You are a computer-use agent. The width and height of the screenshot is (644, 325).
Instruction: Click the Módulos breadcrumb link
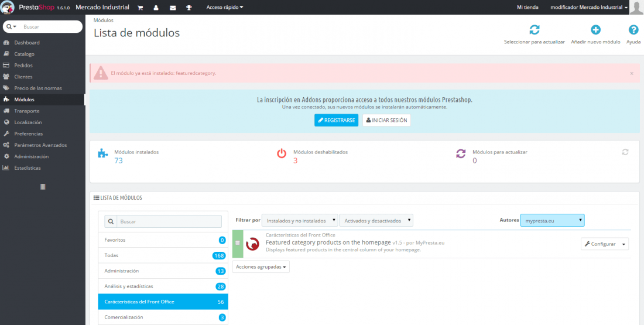104,20
